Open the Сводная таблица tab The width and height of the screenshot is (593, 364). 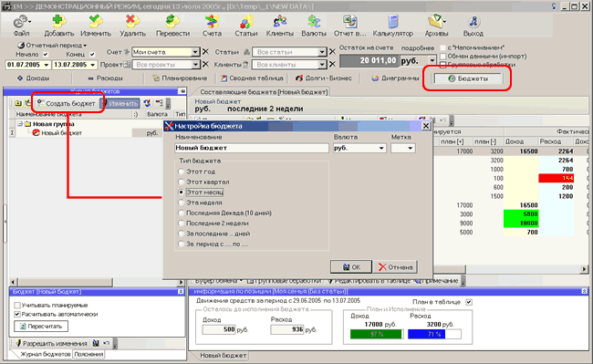(x=252, y=78)
